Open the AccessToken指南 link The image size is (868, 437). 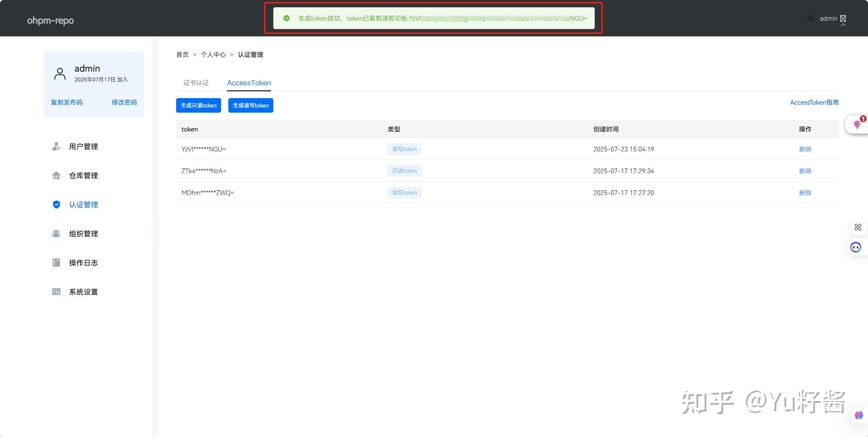[x=814, y=102]
